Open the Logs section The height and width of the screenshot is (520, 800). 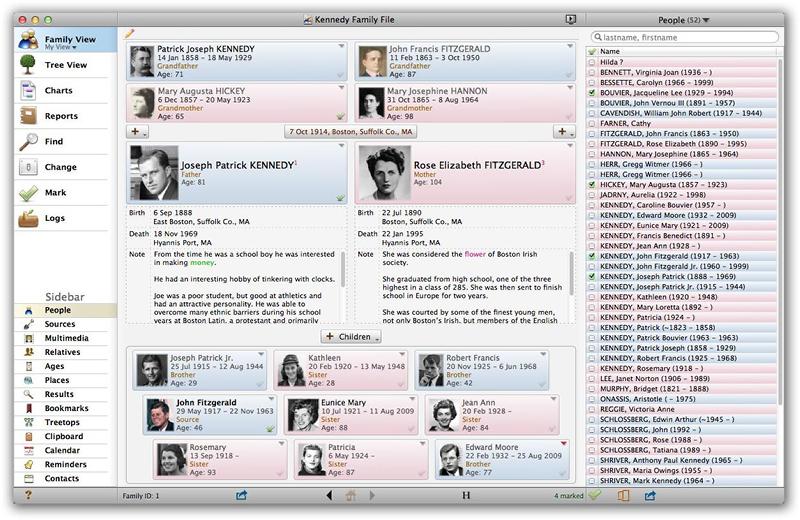click(x=54, y=218)
